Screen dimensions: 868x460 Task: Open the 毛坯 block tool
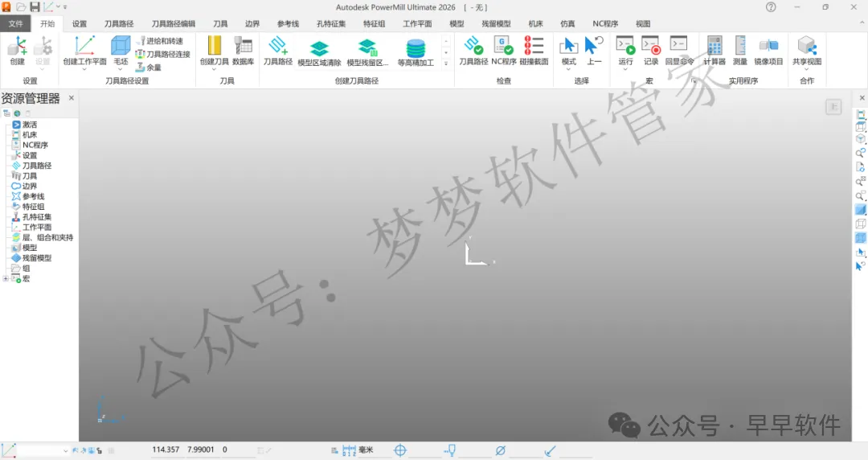pos(121,51)
